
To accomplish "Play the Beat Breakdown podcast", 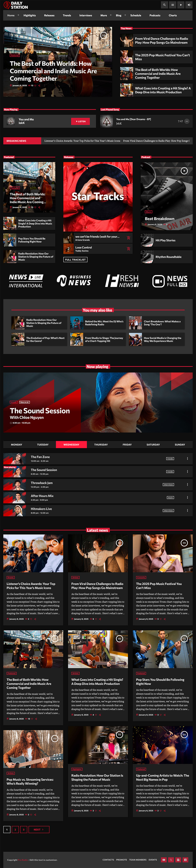I will click(184, 171).
